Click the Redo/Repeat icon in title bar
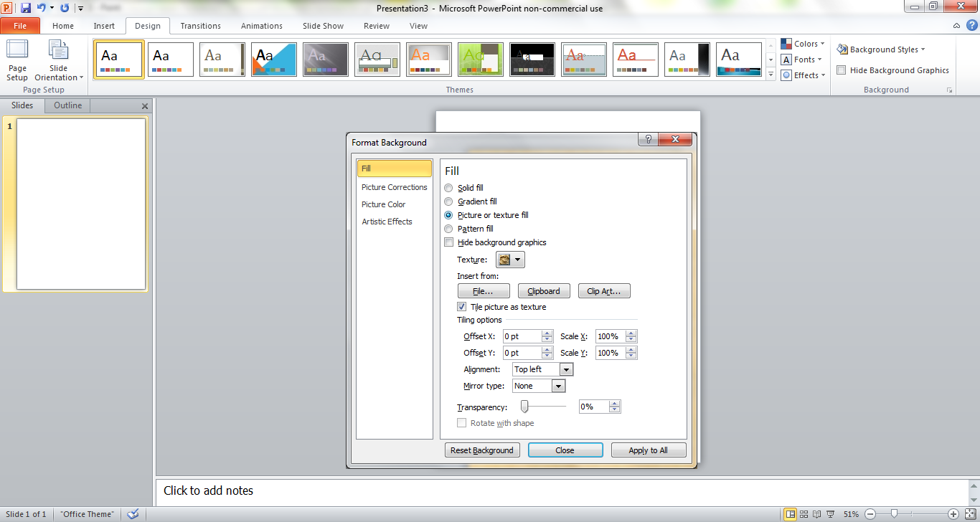The image size is (980, 522). 65,8
